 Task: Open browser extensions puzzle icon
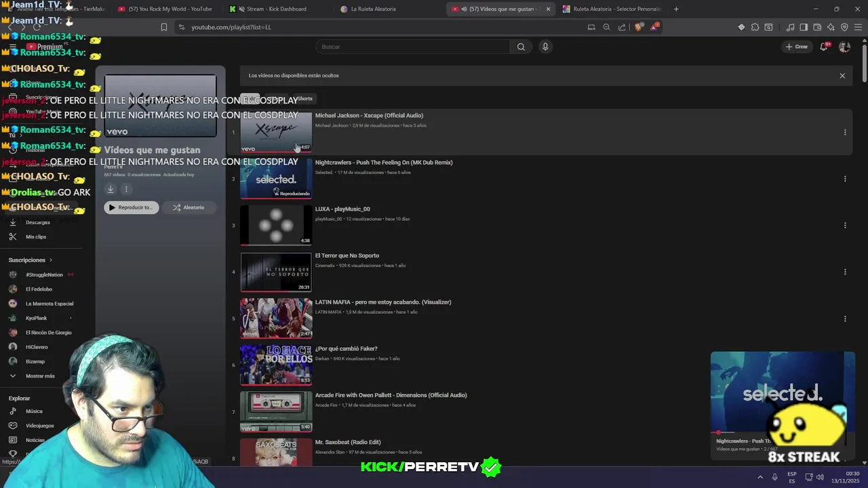click(x=755, y=27)
